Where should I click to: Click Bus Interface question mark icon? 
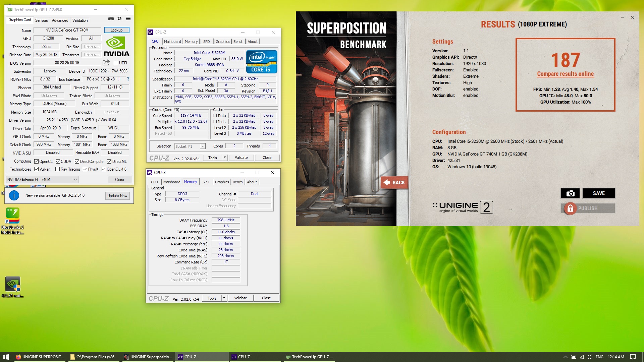point(128,79)
